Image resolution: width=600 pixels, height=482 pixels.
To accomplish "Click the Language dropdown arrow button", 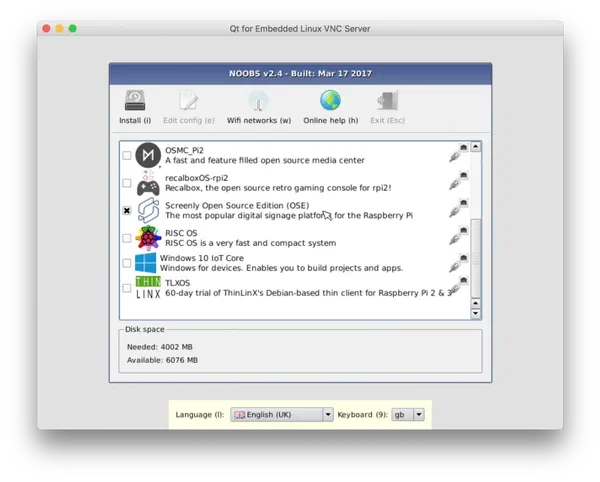I will [x=328, y=415].
